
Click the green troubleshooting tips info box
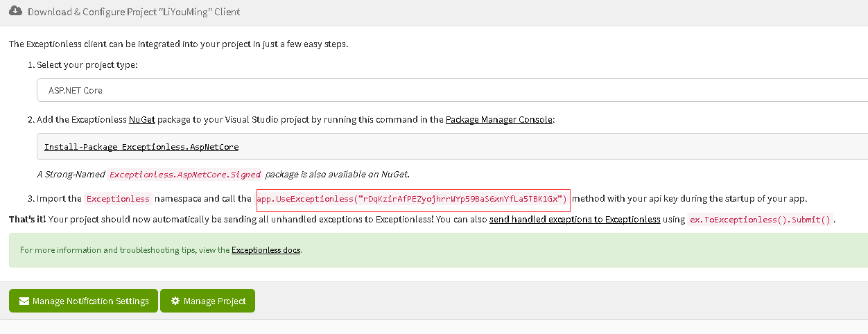438,250
